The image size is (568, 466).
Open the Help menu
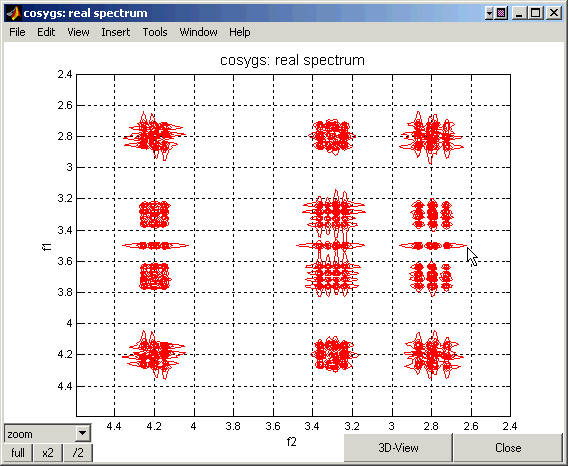[x=239, y=32]
